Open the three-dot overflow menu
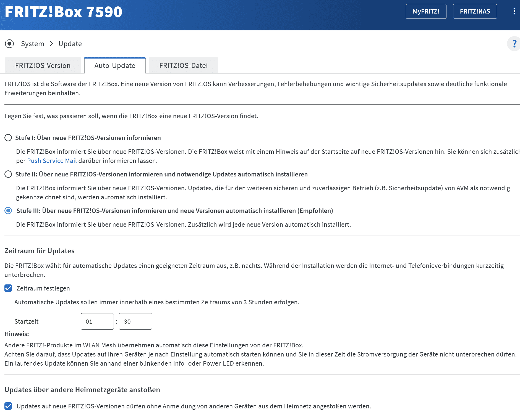The height and width of the screenshot is (420, 520). click(514, 11)
